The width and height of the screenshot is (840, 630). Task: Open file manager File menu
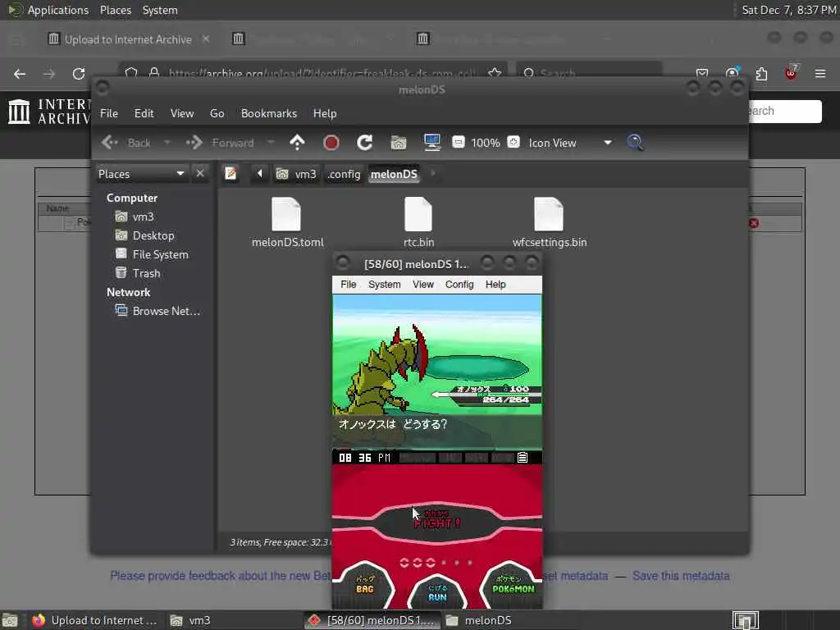pyautogui.click(x=109, y=113)
